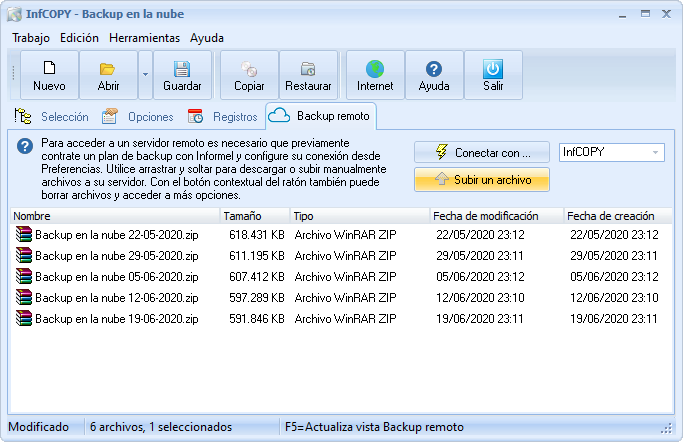Click the InfCOPY application icon in title bar
Viewport: 683px width, 442px height.
[14, 14]
